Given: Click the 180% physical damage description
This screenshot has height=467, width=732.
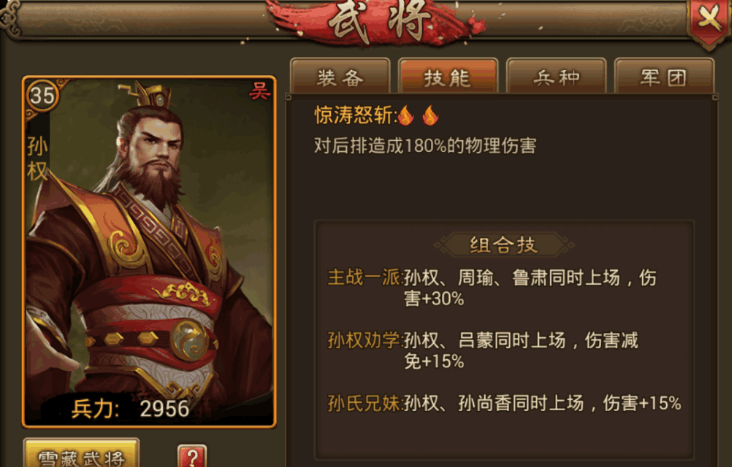Looking at the screenshot, I should [x=425, y=146].
